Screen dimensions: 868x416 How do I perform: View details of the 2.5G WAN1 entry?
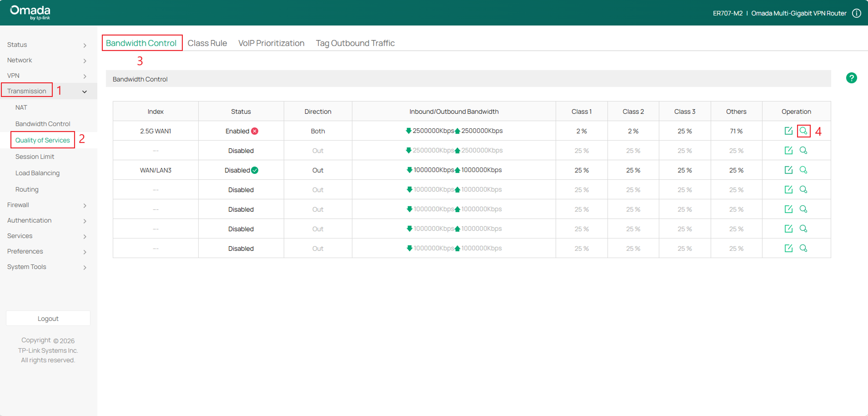click(803, 131)
